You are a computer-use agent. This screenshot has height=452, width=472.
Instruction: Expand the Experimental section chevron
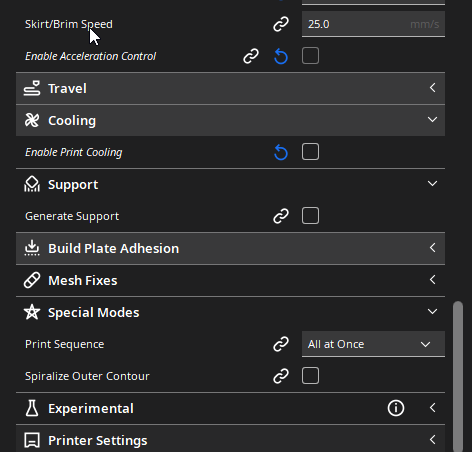[x=432, y=408]
